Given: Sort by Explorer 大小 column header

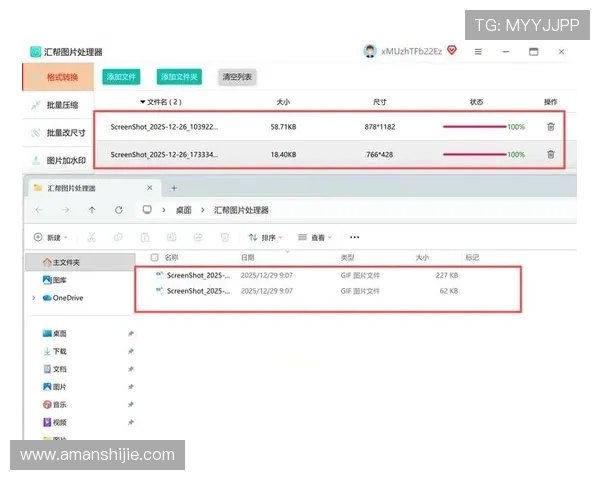Looking at the screenshot, I should 422,257.
